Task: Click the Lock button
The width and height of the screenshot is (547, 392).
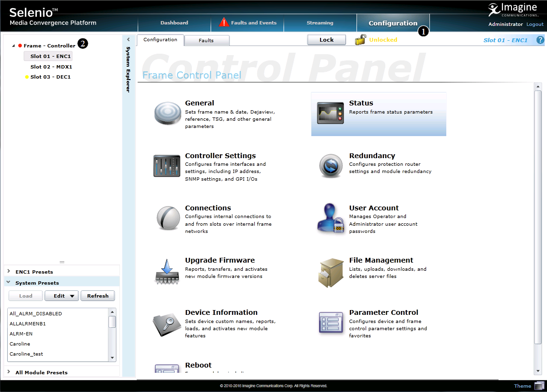Action: pyautogui.click(x=327, y=40)
